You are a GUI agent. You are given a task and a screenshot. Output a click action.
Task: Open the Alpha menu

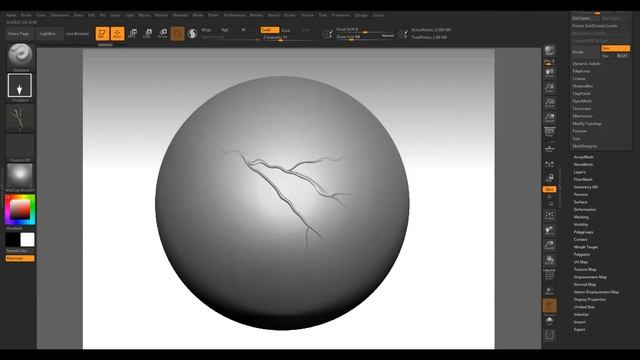[x=11, y=15]
